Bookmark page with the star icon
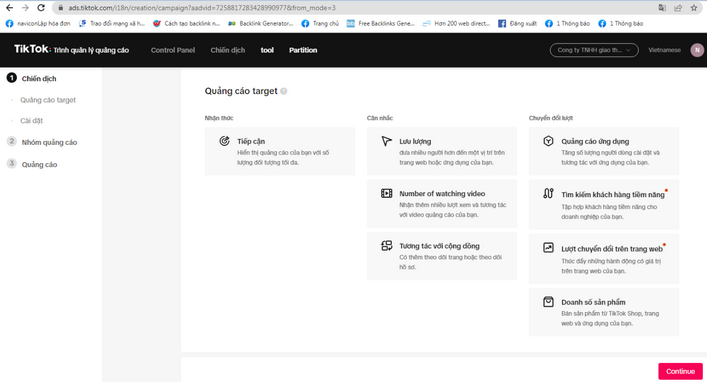This screenshot has height=382, width=707. (694, 8)
